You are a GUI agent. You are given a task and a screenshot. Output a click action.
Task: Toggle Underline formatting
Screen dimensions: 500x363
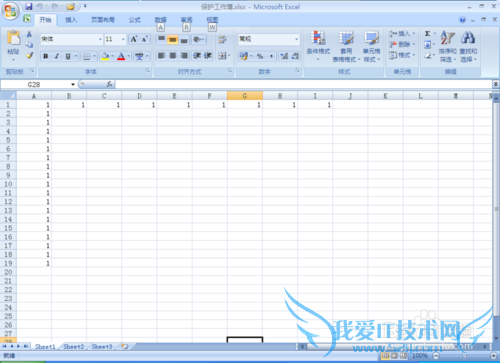coord(68,56)
